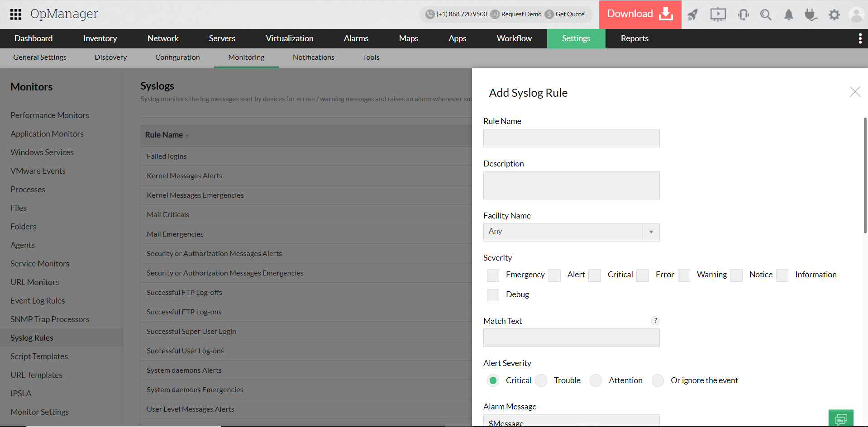868x427 pixels.
Task: Open notifications bell icon
Action: (788, 14)
